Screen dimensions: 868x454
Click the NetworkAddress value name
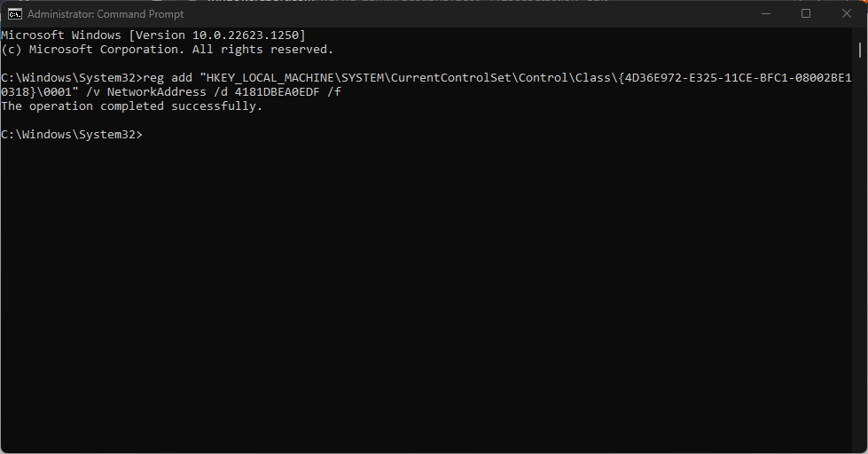[145, 92]
